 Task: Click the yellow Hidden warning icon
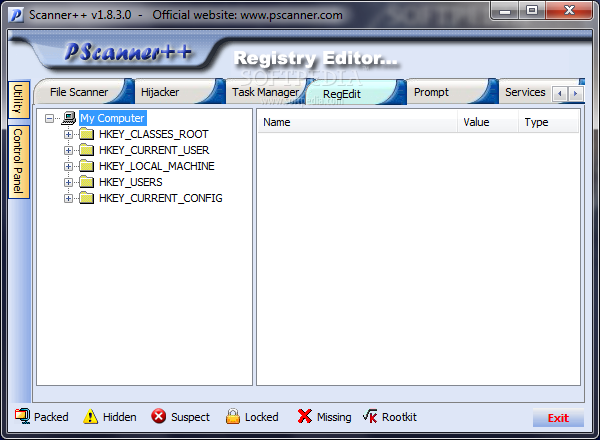pos(90,416)
